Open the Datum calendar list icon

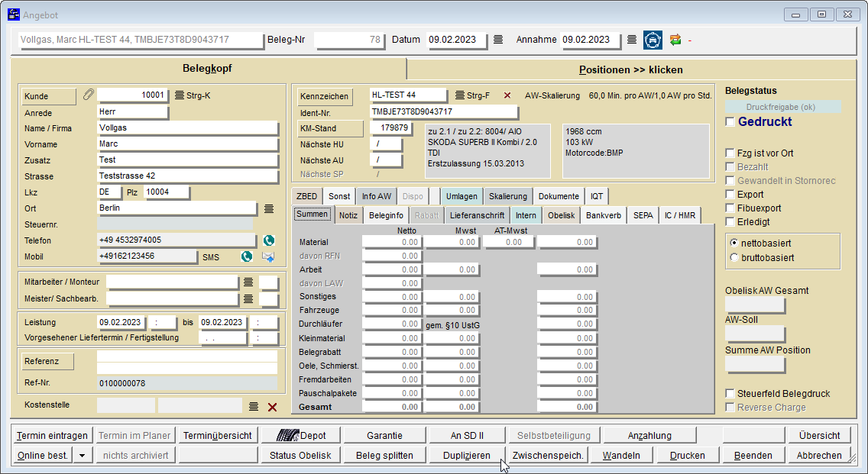(x=498, y=39)
